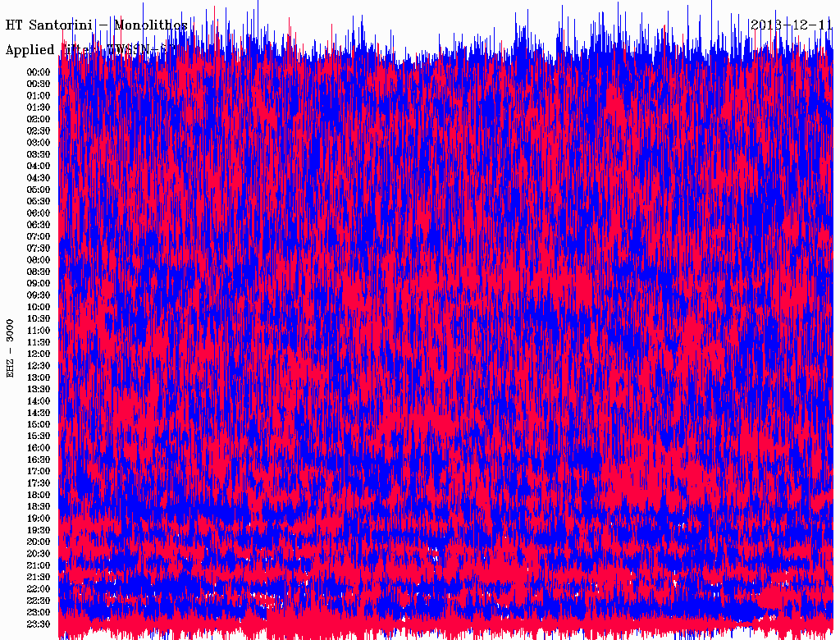Click the 22:30 time marker
This screenshot has width=840, height=640.
click(39, 601)
